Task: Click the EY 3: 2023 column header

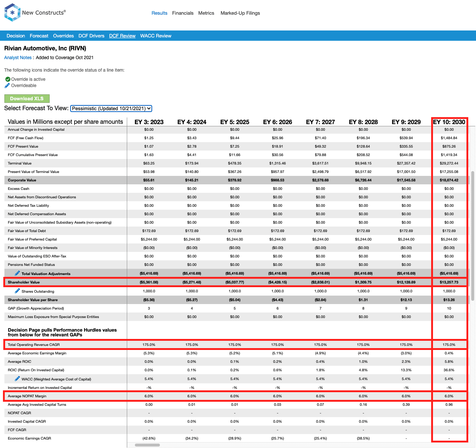Action: pos(149,122)
